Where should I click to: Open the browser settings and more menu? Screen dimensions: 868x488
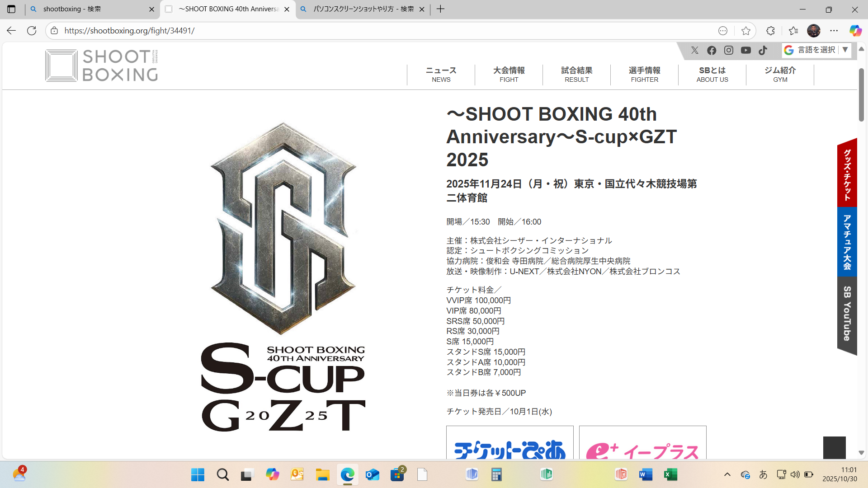tap(834, 31)
